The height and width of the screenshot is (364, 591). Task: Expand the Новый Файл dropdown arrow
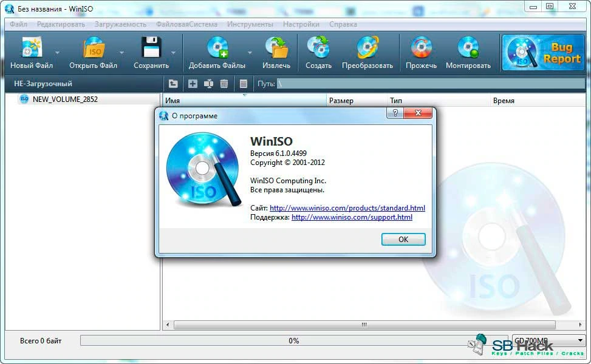pyautogui.click(x=57, y=53)
